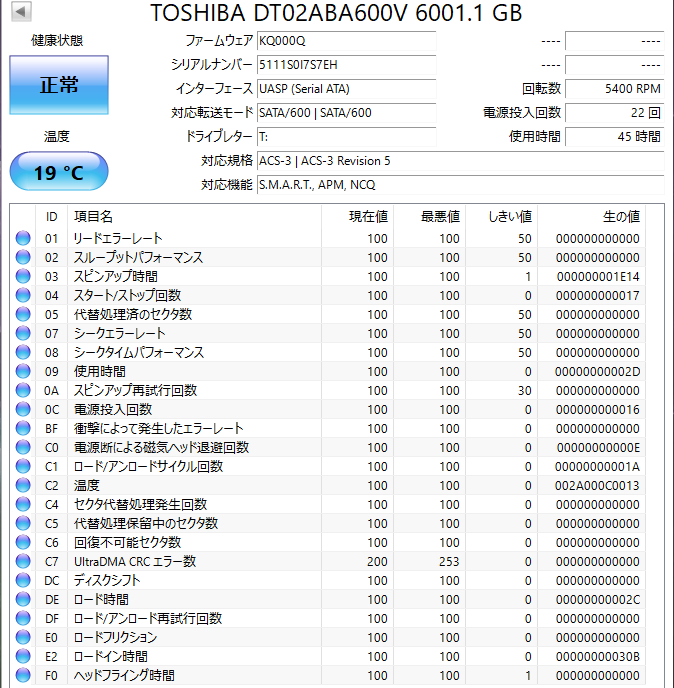The width and height of the screenshot is (674, 688).
Task: Click the status icon for スループットパフォーマンス
Action: click(23, 257)
